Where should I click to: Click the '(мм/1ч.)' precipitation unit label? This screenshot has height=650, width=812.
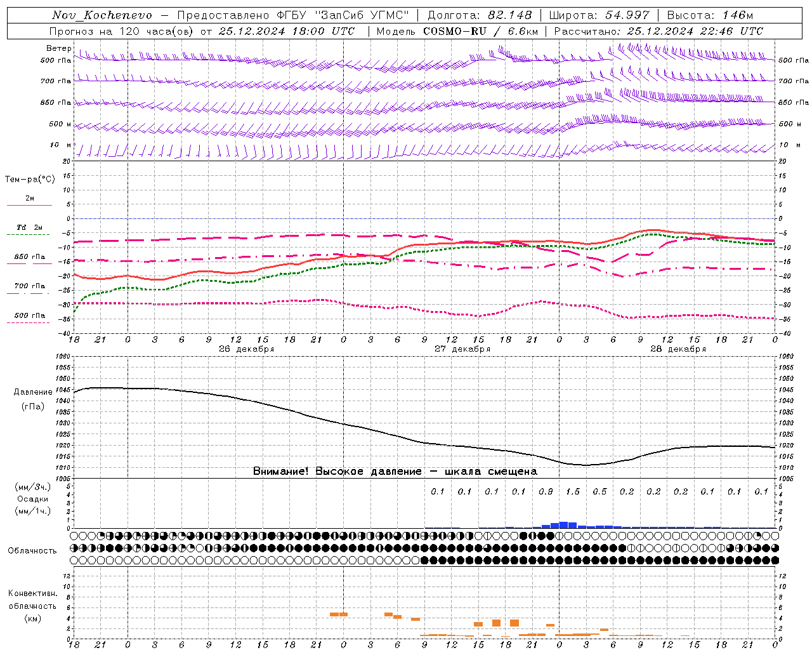point(33,511)
